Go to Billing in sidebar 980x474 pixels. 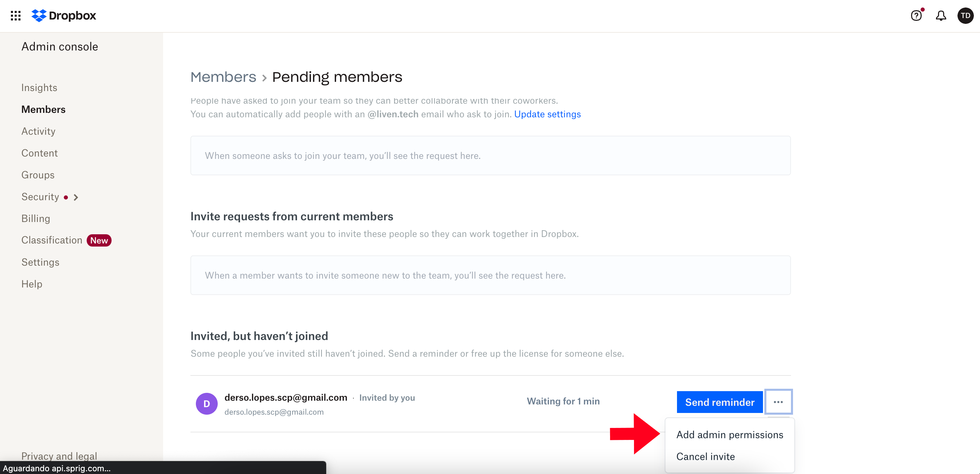point(36,219)
